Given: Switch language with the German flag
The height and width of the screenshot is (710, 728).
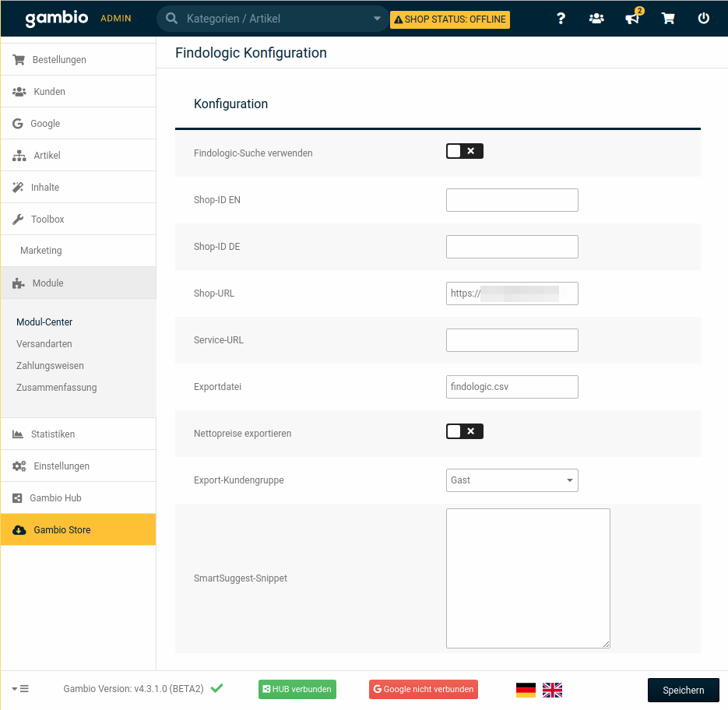Looking at the screenshot, I should [526, 690].
